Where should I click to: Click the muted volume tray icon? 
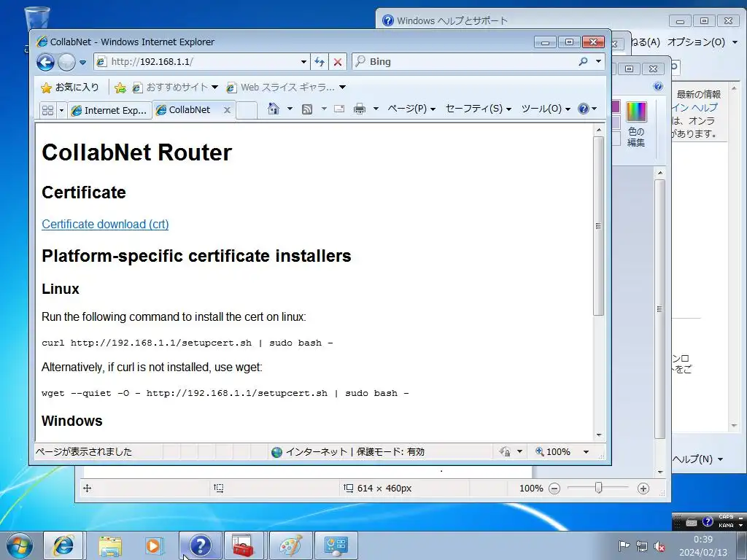point(659,547)
